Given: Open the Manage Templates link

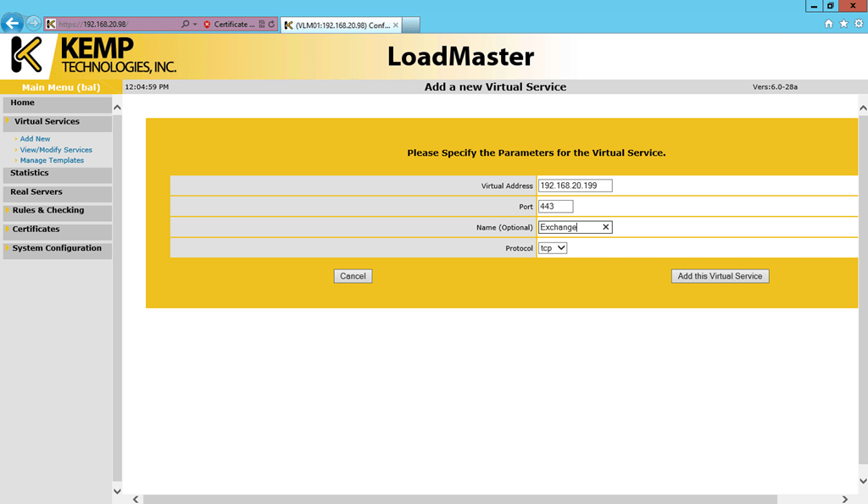Looking at the screenshot, I should point(52,160).
